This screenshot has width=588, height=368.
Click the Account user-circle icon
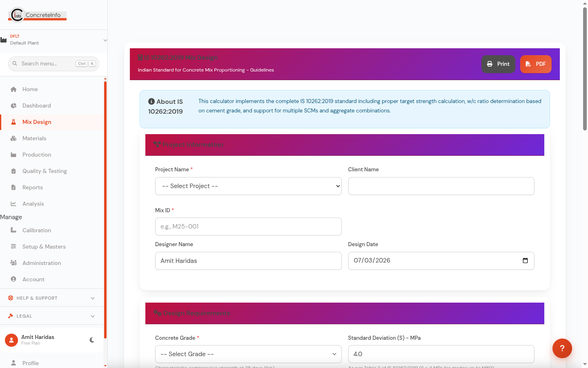(13, 279)
